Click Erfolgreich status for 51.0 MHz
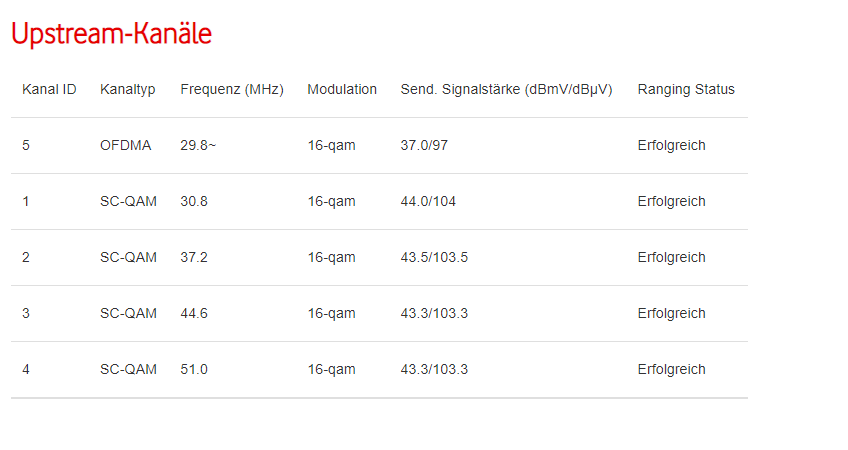The image size is (848, 450). tap(671, 369)
